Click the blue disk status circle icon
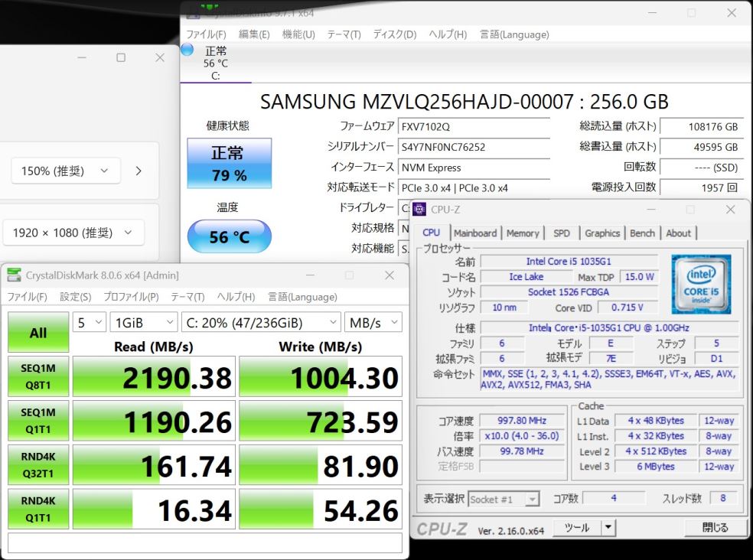 pos(187,50)
